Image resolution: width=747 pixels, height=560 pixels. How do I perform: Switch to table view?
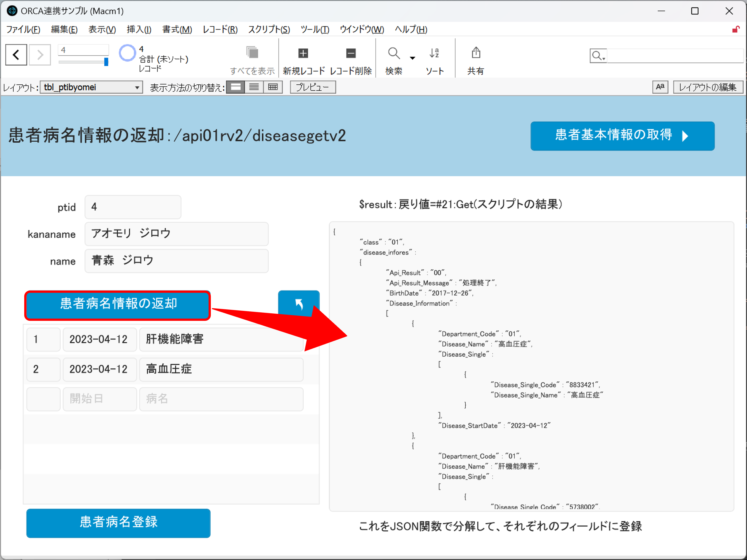click(x=273, y=87)
